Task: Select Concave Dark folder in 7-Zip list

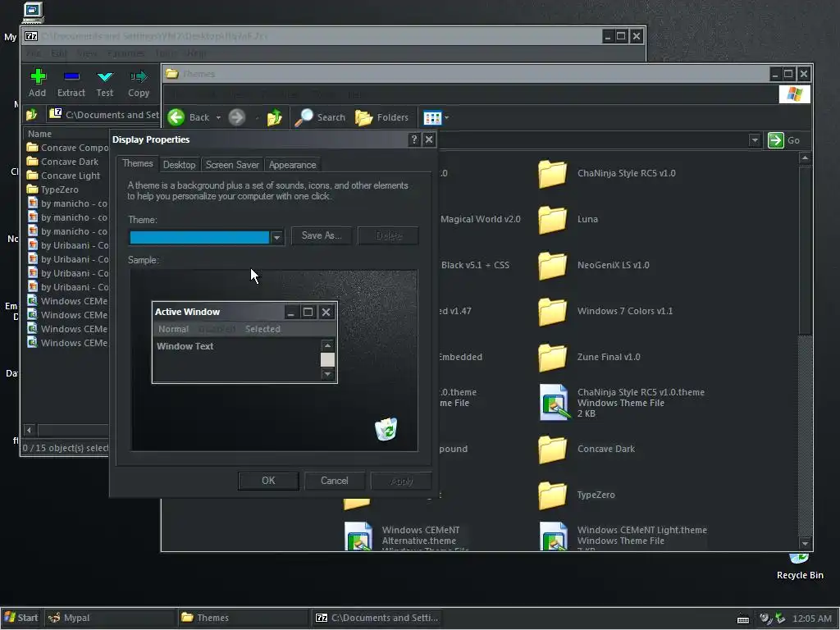Action: tap(62, 162)
